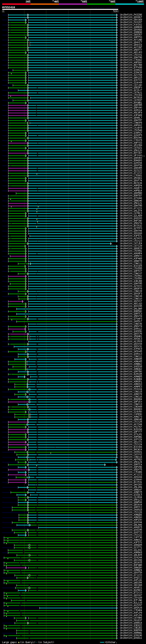Select the UniRef100_B4FCN0 row label
Image resolution: width=146 pixels, height=644 pixels.
[x=131, y=221]
